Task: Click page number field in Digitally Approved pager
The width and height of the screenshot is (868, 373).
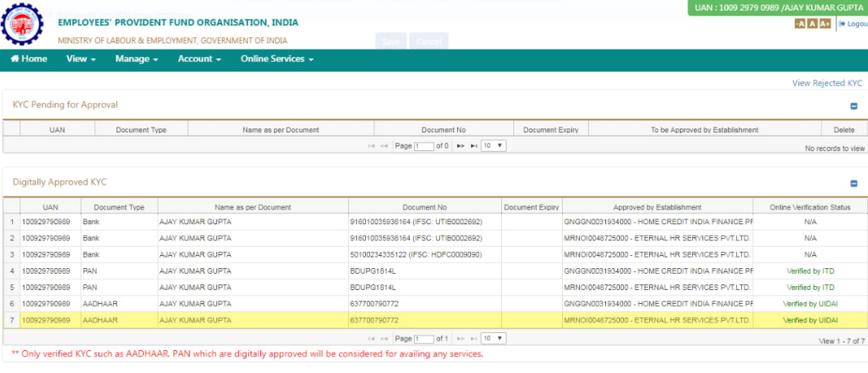Action: pyautogui.click(x=424, y=338)
